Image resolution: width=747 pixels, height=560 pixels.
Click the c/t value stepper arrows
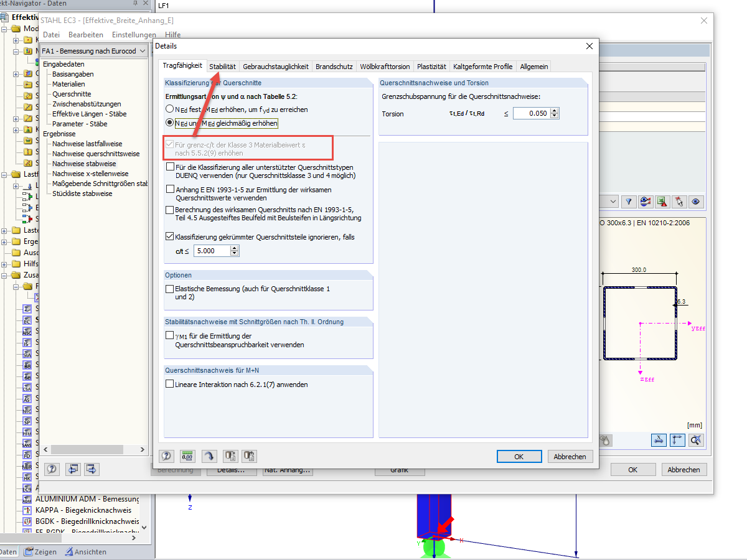tap(235, 251)
